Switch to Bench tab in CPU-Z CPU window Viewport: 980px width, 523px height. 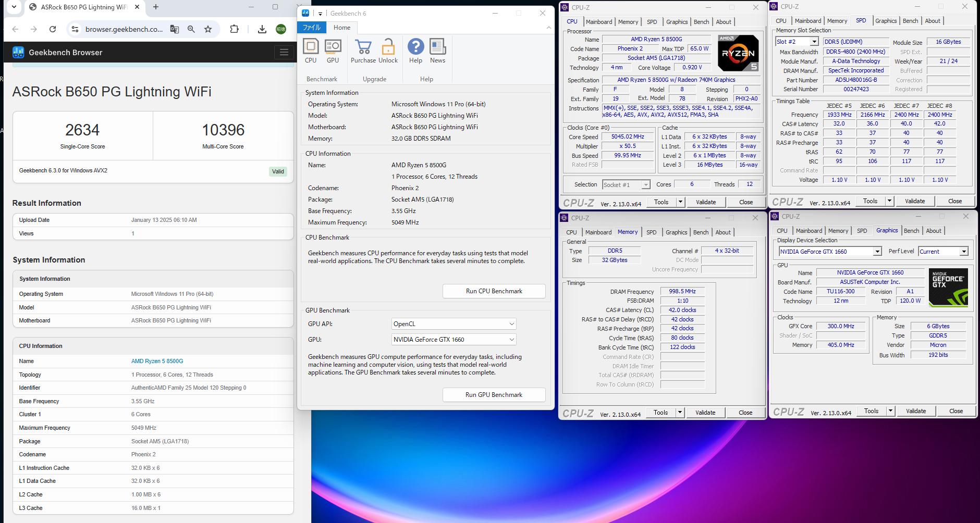[x=702, y=22]
